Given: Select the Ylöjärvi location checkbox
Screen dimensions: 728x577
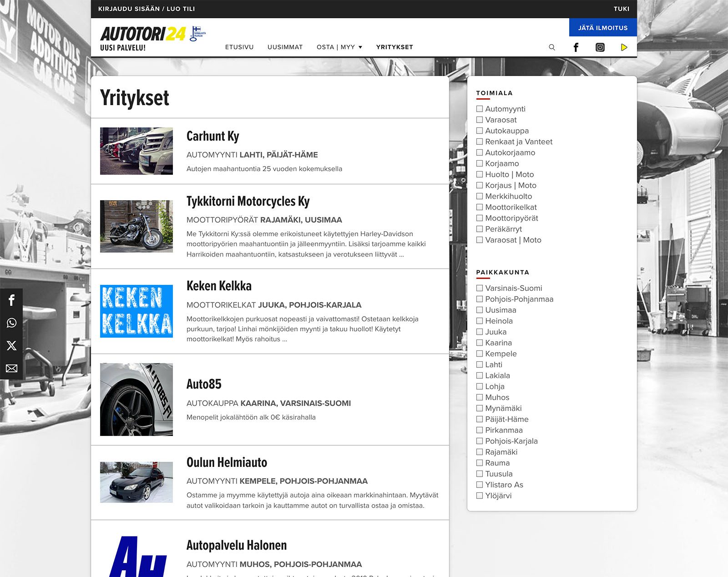Looking at the screenshot, I should click(480, 496).
